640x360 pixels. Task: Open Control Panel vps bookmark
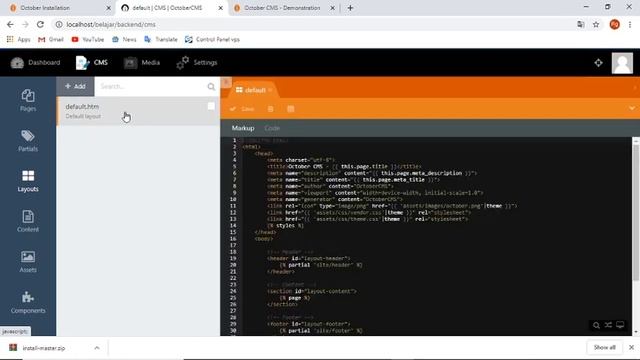pyautogui.click(x=212, y=40)
